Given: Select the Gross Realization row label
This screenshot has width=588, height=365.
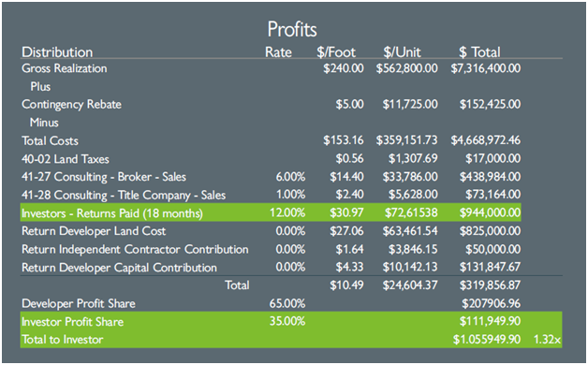Looking at the screenshot, I should [x=64, y=68].
